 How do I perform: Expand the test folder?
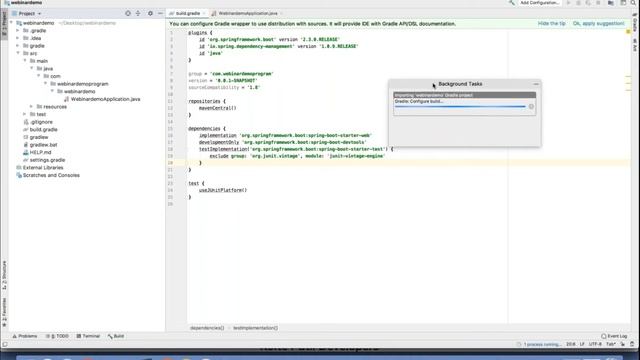[x=25, y=114]
